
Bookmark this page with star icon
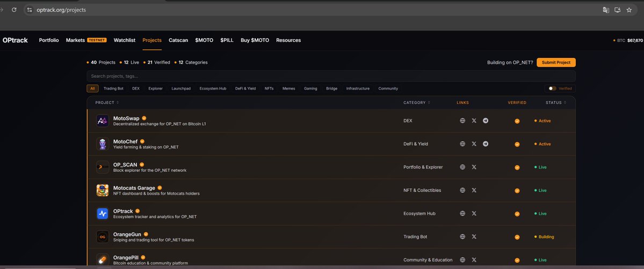coord(629,10)
